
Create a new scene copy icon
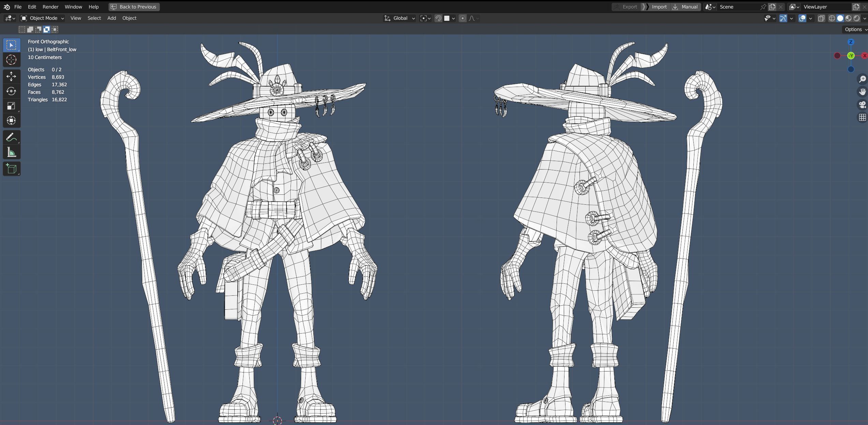[x=772, y=7]
